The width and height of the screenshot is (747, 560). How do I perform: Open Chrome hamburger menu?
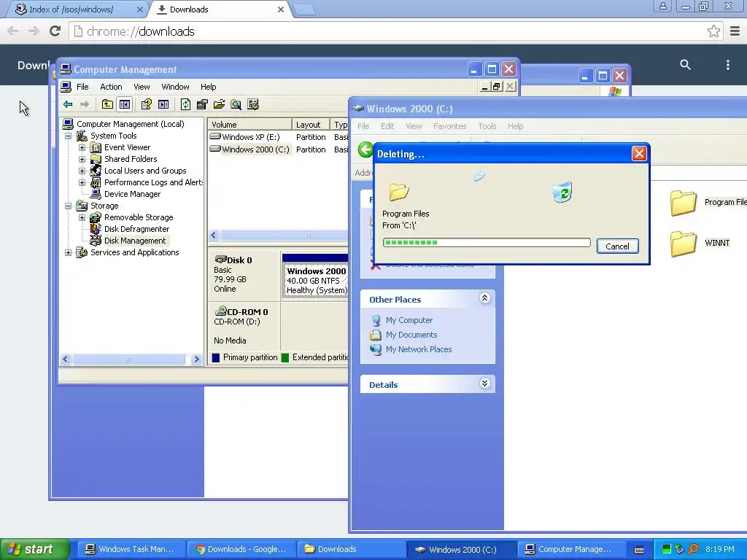pyautogui.click(x=735, y=31)
